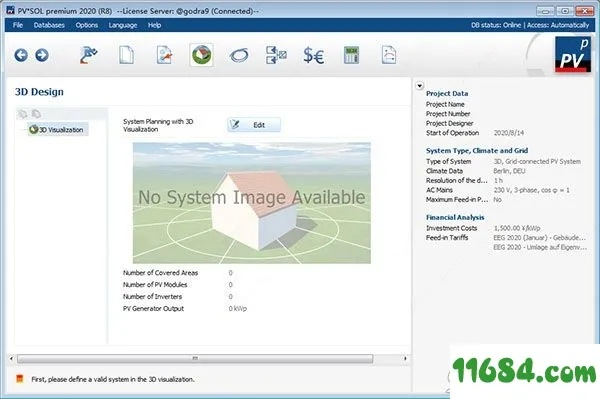
Task: Click the '2020/8/14' start date value
Action: pos(509,133)
